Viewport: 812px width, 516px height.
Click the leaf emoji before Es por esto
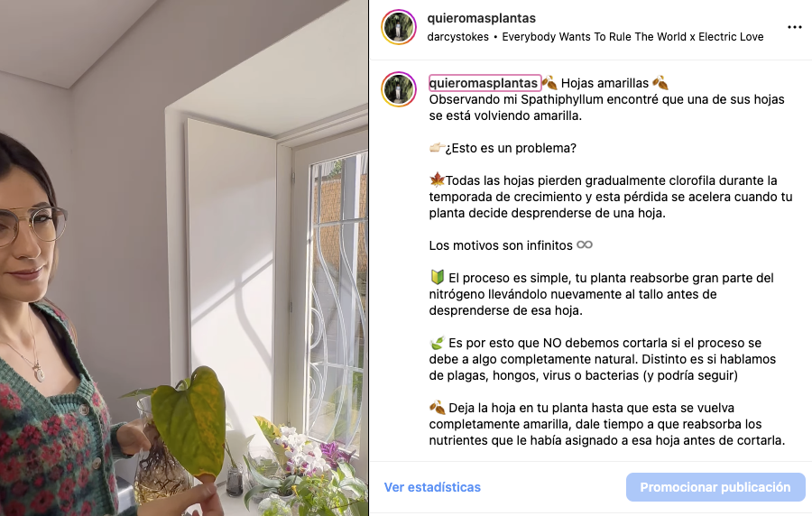(437, 343)
